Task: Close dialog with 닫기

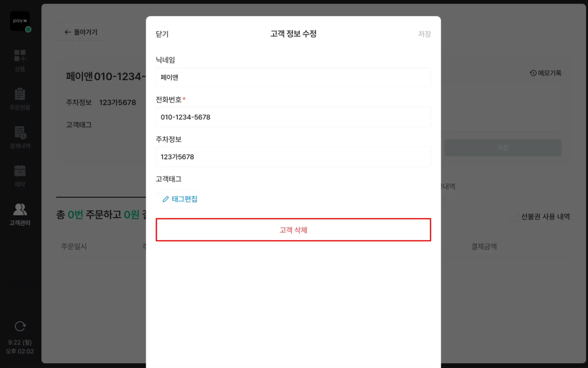Action: (x=162, y=34)
